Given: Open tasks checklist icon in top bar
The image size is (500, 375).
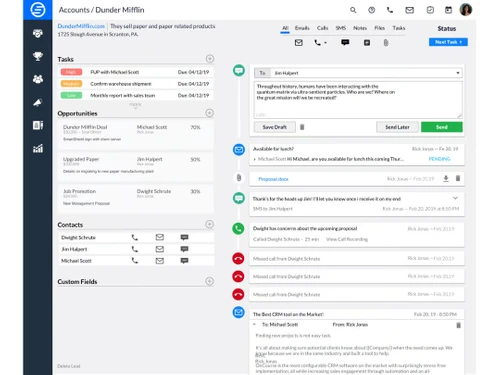Looking at the screenshot, I should coord(430,10).
